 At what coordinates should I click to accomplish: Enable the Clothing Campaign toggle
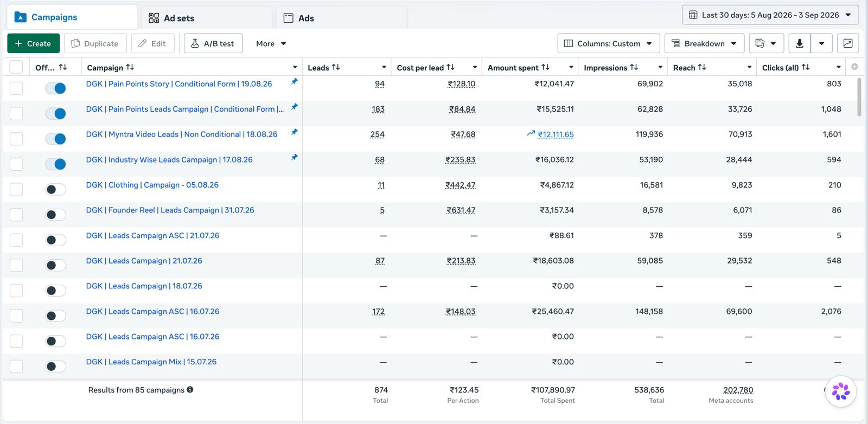55,189
